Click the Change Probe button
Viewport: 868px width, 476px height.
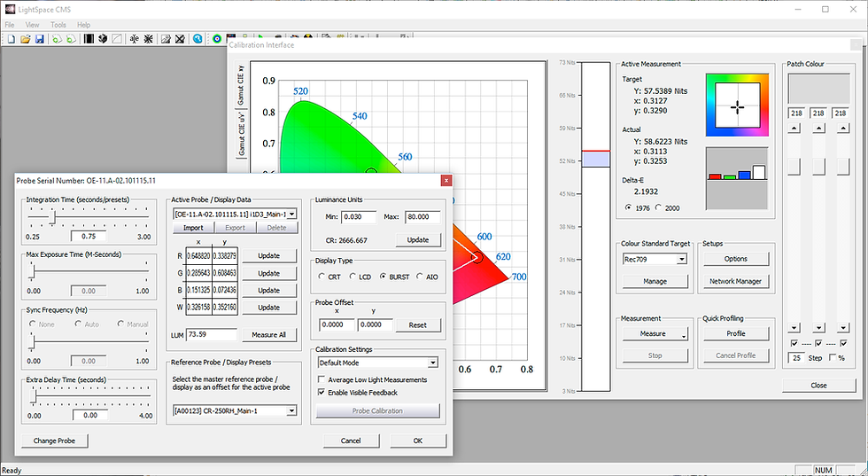54,441
